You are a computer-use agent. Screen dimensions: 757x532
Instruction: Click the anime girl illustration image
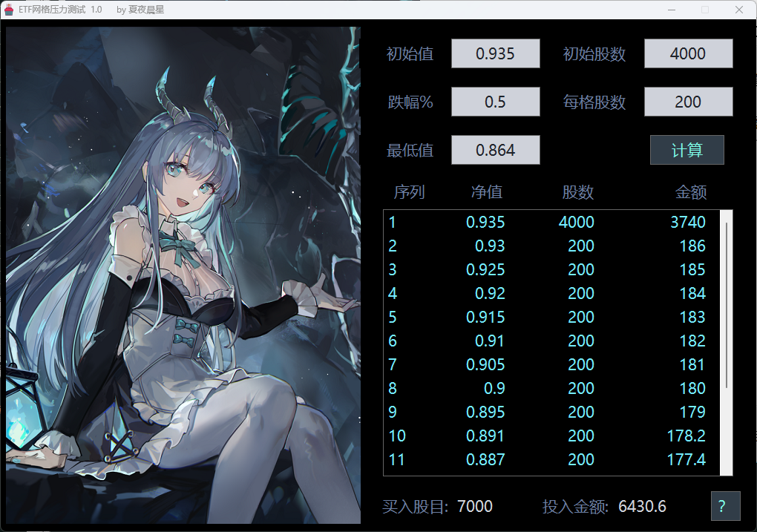point(183,275)
